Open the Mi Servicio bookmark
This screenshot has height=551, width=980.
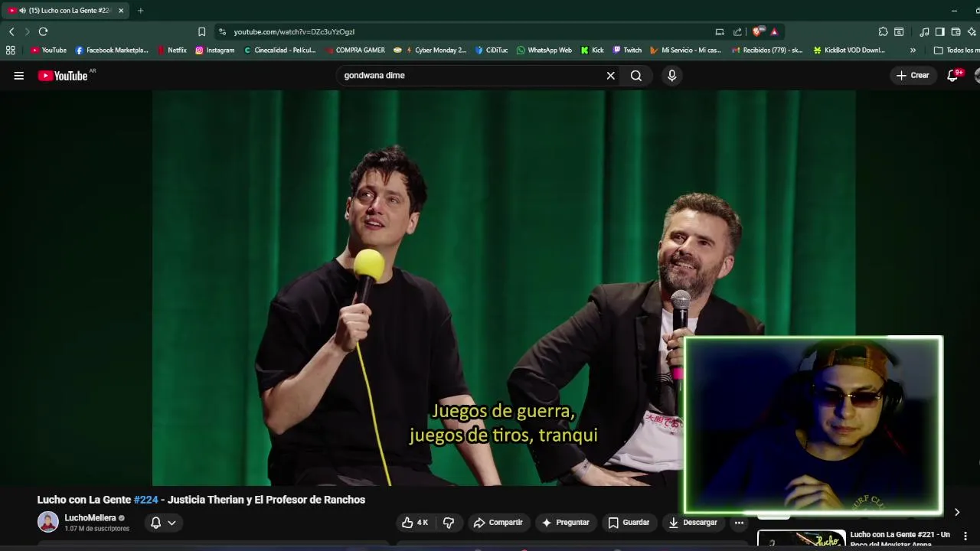coord(685,50)
